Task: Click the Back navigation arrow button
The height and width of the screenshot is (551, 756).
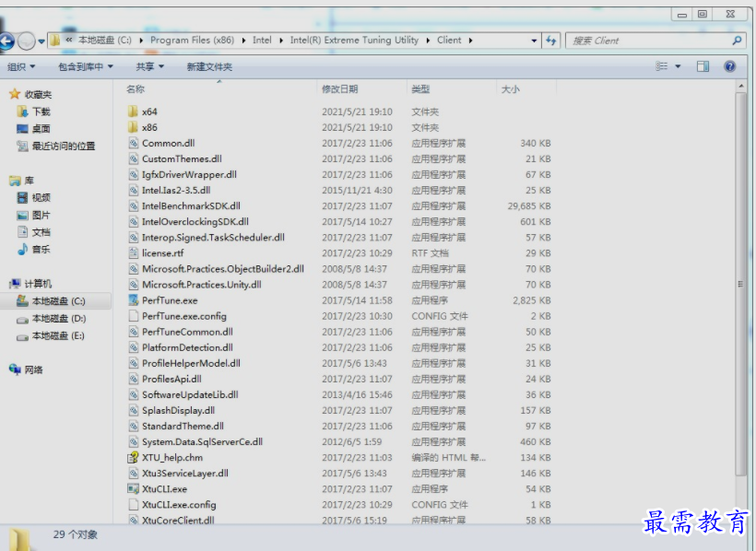Action: point(5,41)
